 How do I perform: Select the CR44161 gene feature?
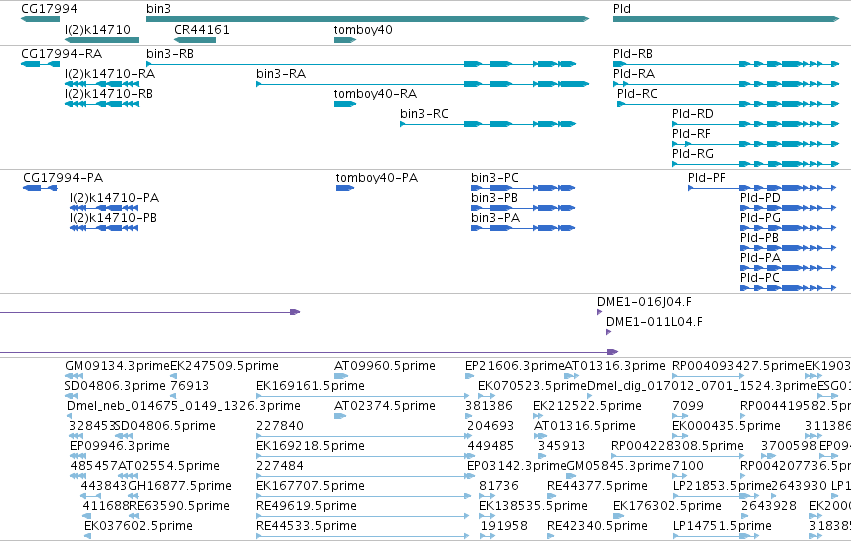click(x=195, y=40)
